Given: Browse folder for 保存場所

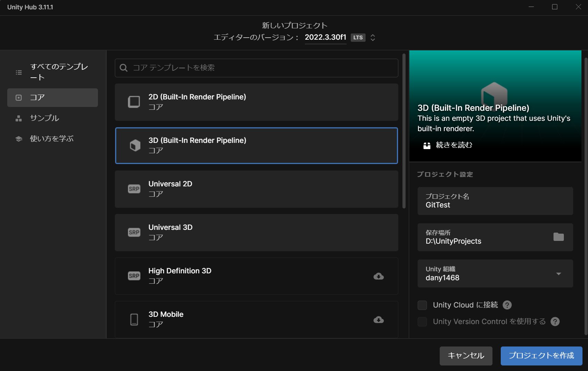Looking at the screenshot, I should coord(558,237).
